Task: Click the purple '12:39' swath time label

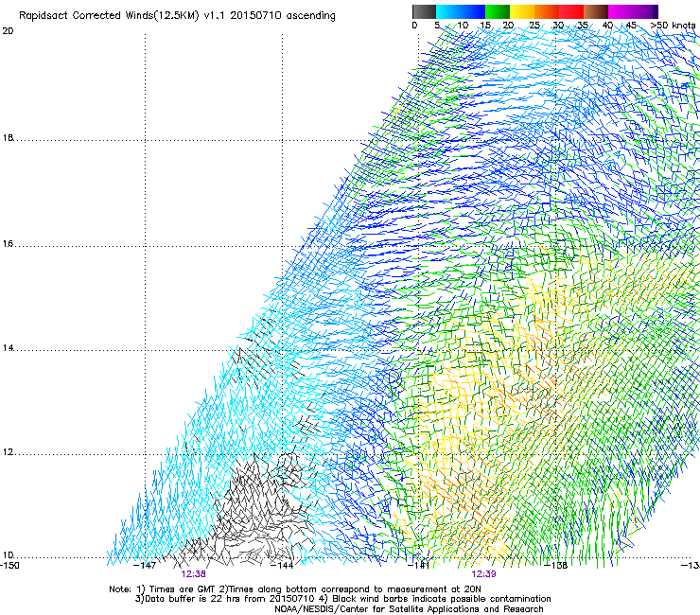Action: pos(484,574)
